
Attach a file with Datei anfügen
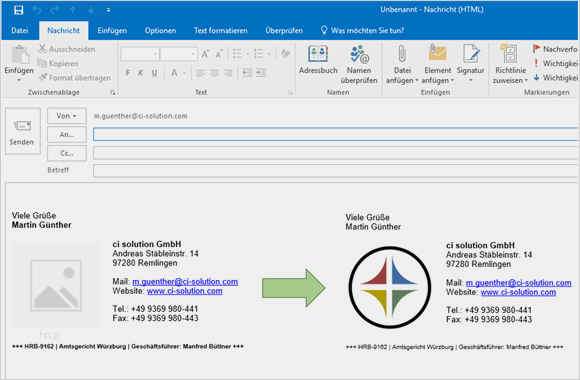(402, 54)
